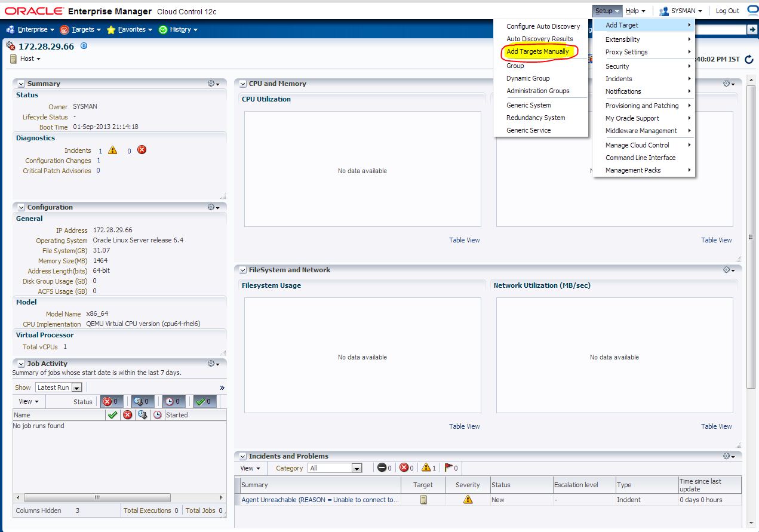759x532 pixels.
Task: Open the View menu in Job Activity
Action: coord(29,401)
